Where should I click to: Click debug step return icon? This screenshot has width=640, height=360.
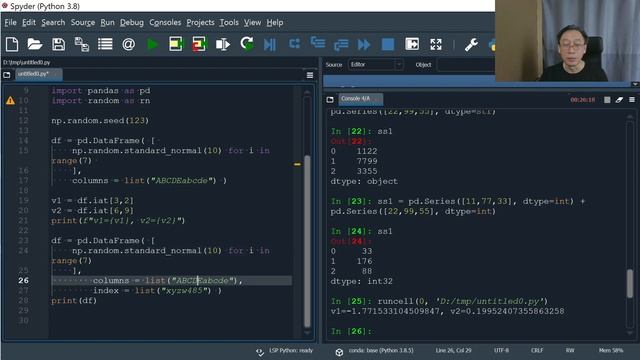(x=341, y=44)
